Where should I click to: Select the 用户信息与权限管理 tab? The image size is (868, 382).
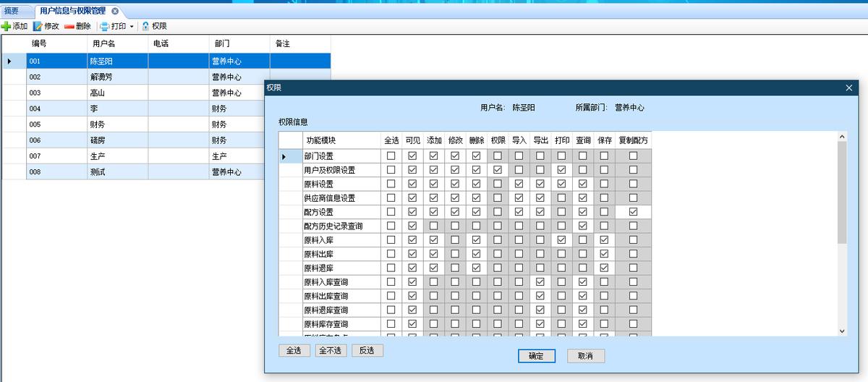[x=72, y=11]
